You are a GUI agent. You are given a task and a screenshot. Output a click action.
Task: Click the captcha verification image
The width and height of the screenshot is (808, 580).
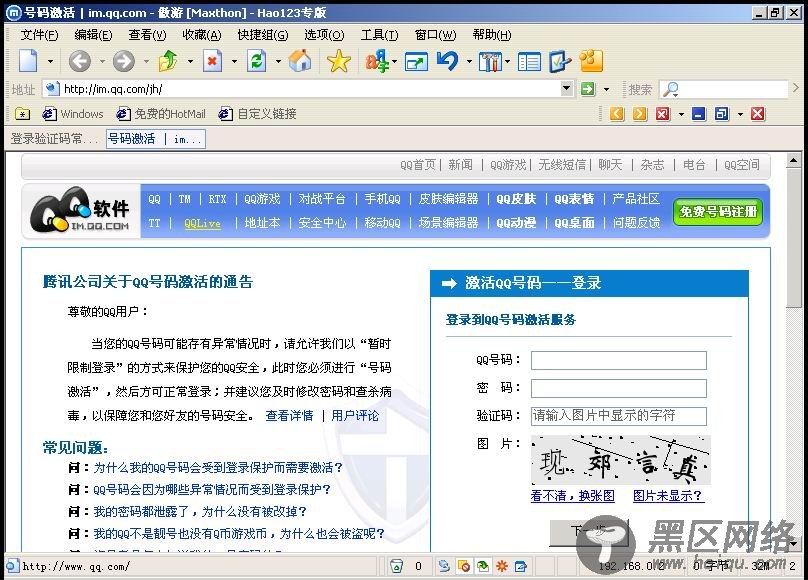click(620, 459)
